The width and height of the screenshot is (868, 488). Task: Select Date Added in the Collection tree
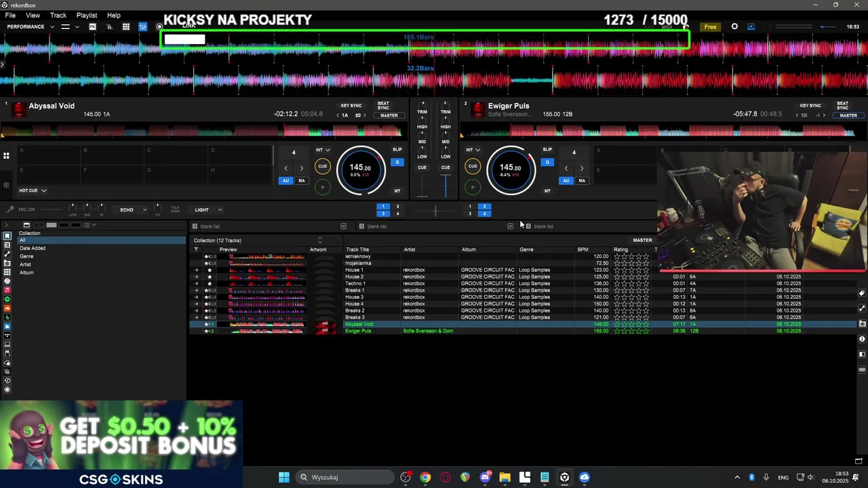click(33, 248)
